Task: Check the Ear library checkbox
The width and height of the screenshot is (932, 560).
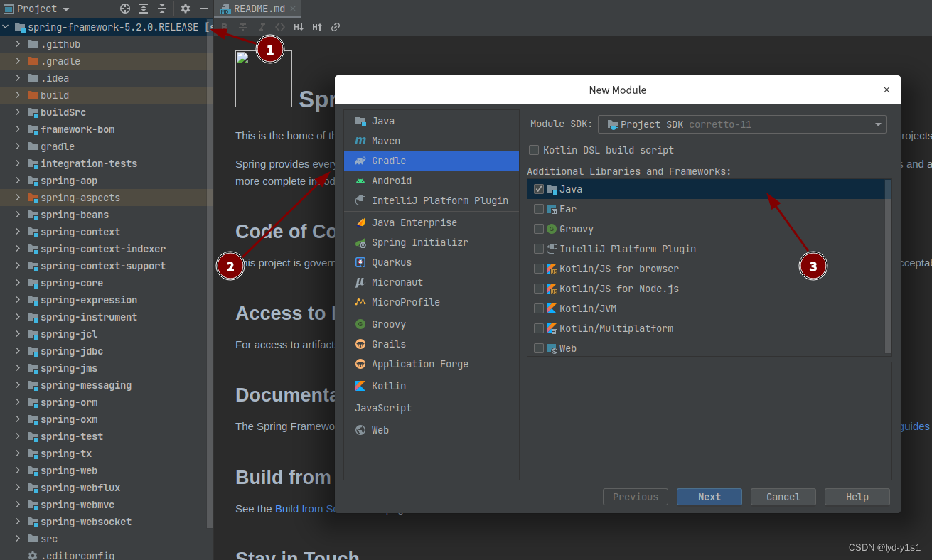Action: point(539,209)
